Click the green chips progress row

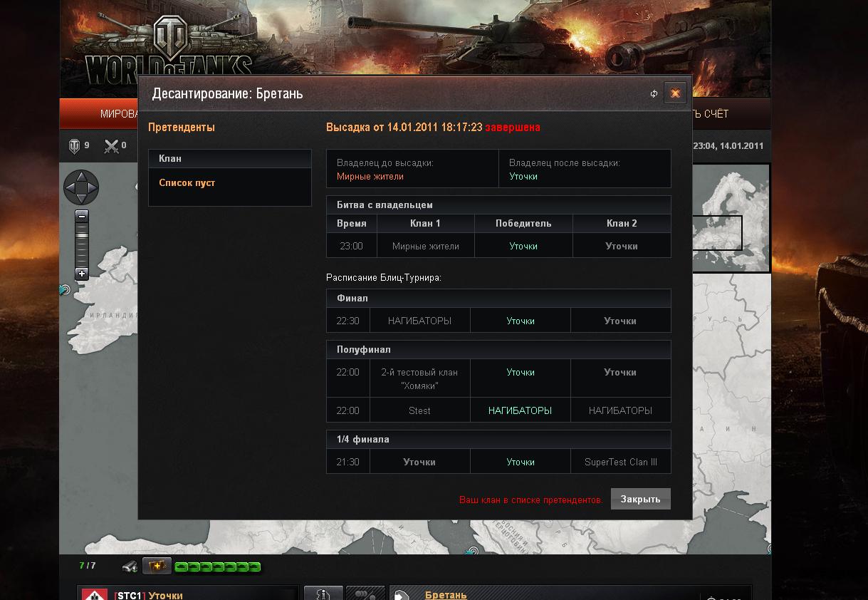click(217, 567)
